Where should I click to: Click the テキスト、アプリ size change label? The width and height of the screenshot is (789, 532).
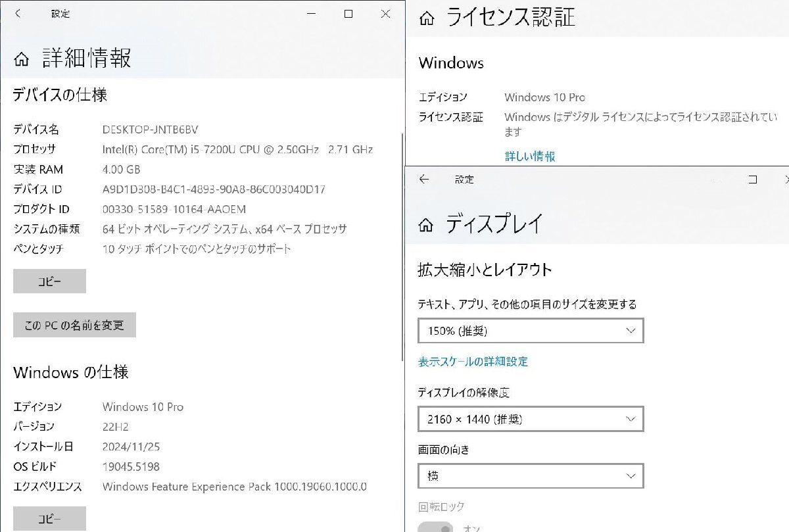pyautogui.click(x=527, y=304)
